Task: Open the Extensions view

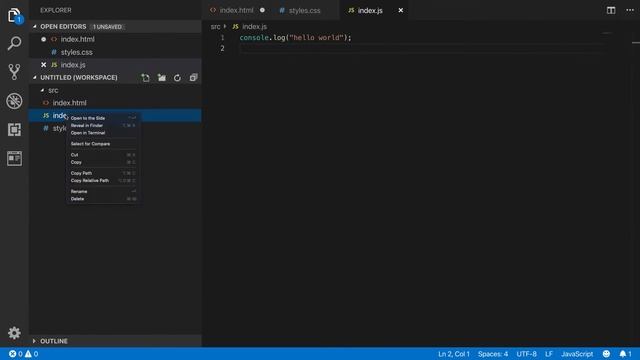Action: click(14, 129)
